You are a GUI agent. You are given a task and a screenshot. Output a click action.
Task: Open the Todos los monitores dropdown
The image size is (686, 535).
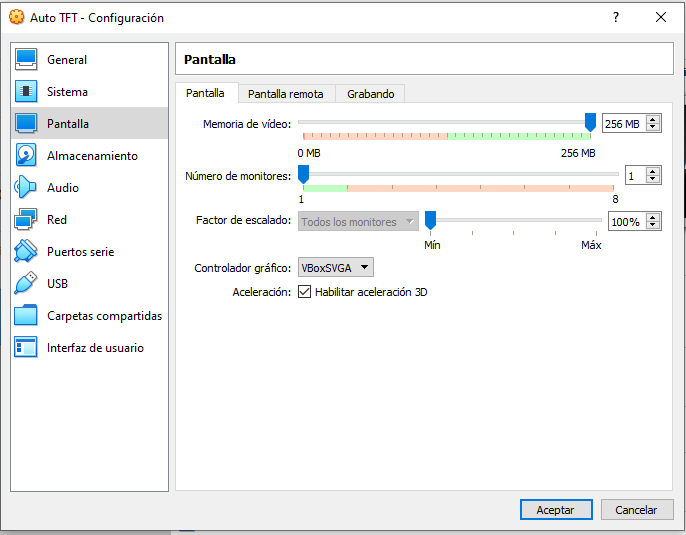tap(358, 221)
